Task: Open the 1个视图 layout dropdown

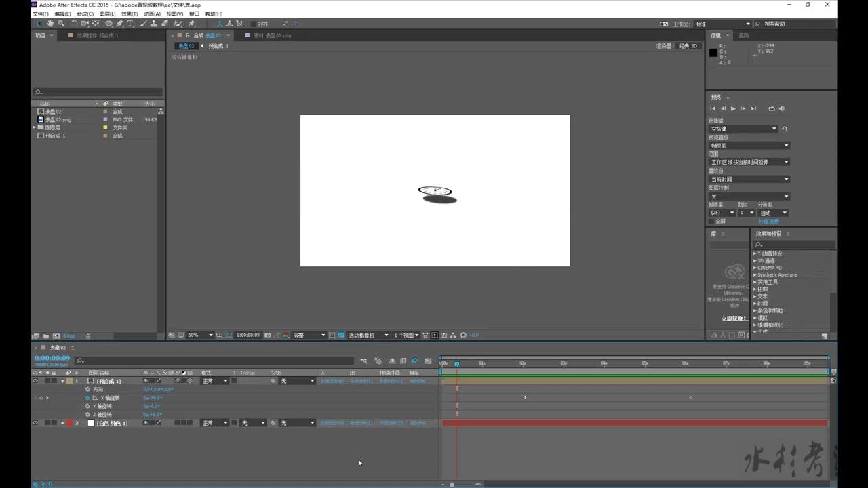Action: (x=407, y=335)
